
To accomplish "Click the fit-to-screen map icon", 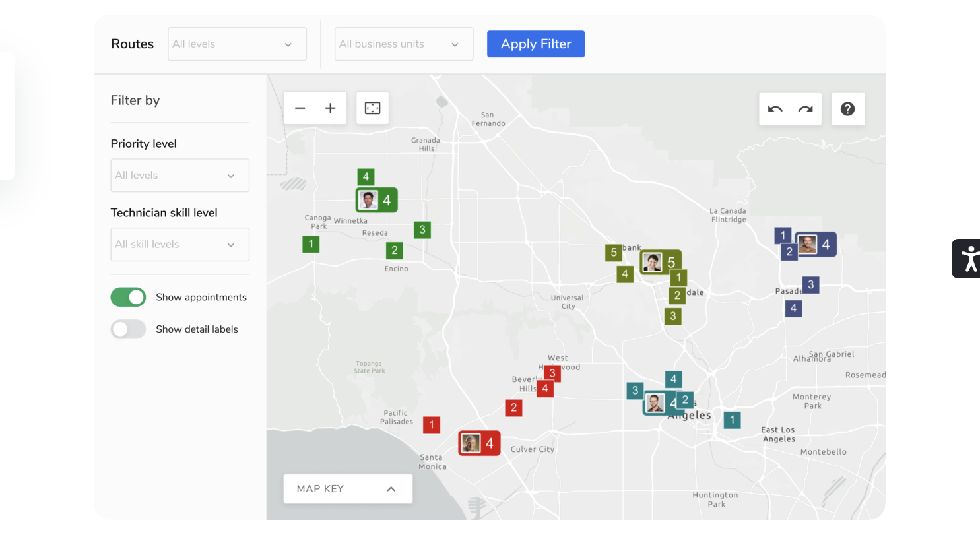I will coord(372,108).
